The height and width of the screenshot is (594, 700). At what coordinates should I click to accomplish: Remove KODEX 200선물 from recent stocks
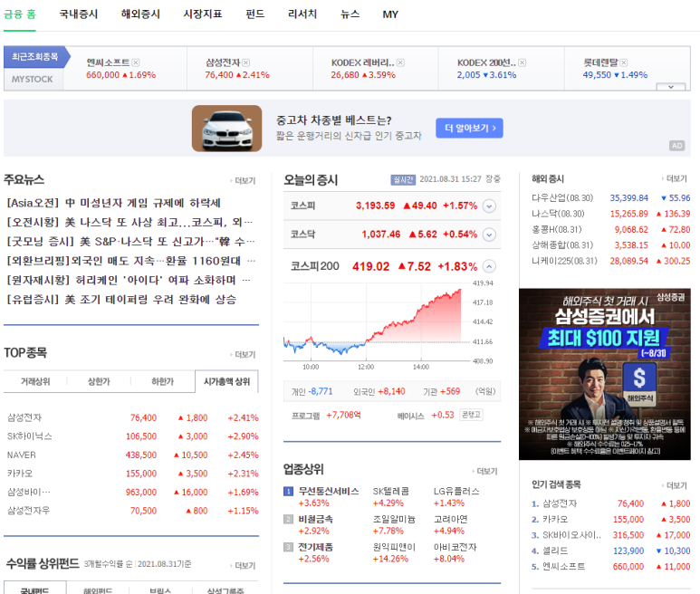click(522, 62)
